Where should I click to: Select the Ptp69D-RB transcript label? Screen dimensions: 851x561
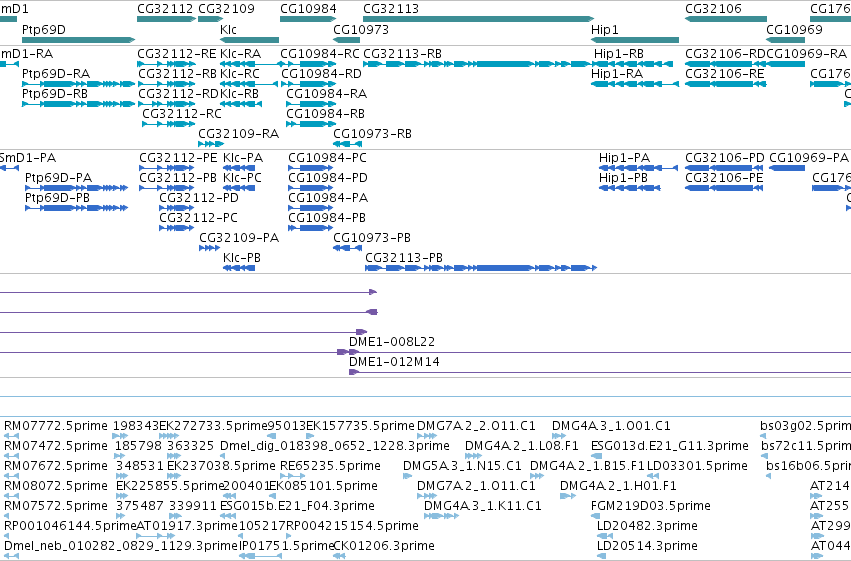pyautogui.click(x=55, y=93)
